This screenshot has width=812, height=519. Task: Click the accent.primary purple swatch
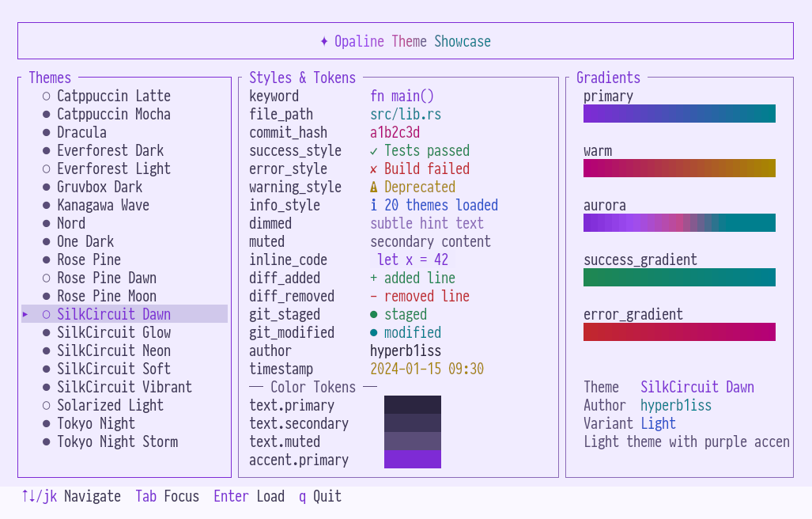(413, 459)
